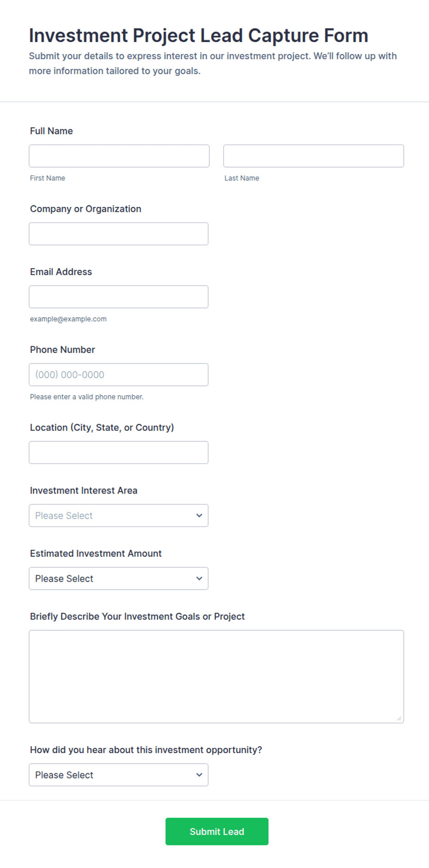Click the textarea resize handle corner
The height and width of the screenshot is (868, 429).
tap(399, 718)
